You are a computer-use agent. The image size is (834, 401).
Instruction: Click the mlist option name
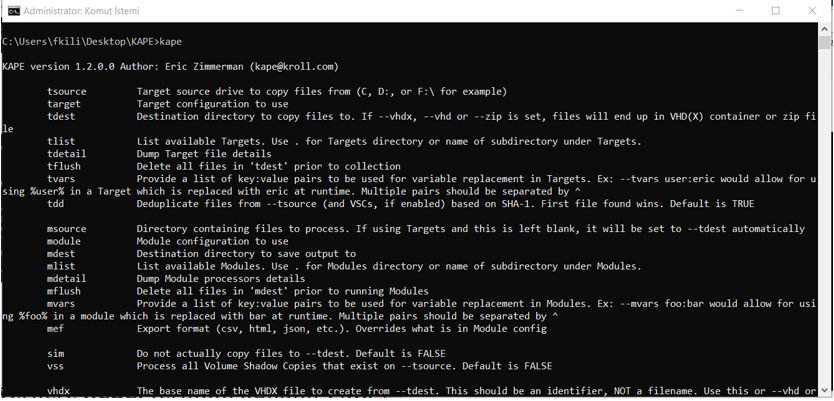[x=61, y=266]
